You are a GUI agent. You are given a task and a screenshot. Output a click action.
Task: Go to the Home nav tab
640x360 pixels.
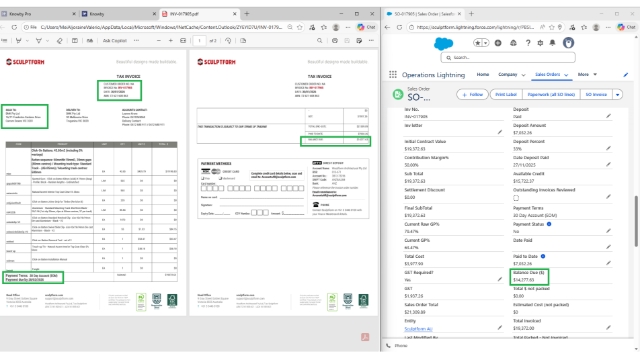482,74
